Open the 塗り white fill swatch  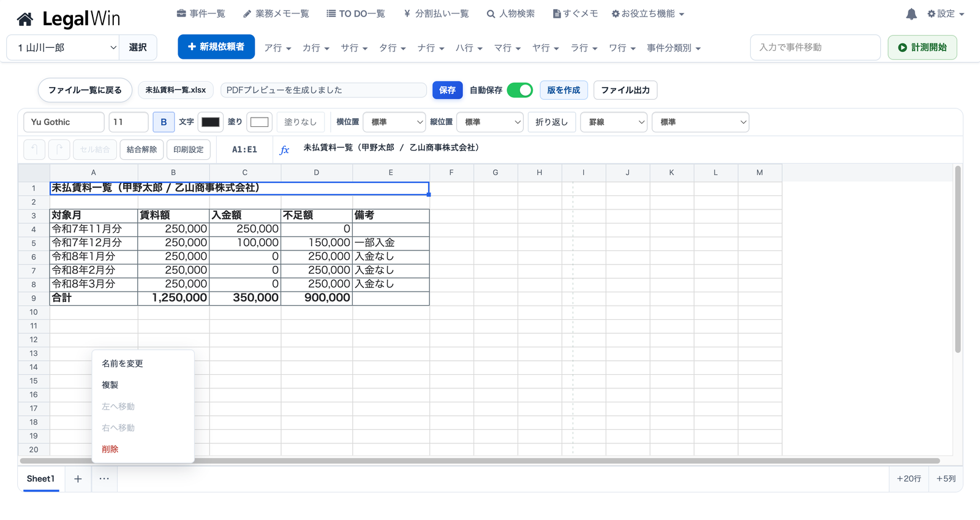click(259, 122)
